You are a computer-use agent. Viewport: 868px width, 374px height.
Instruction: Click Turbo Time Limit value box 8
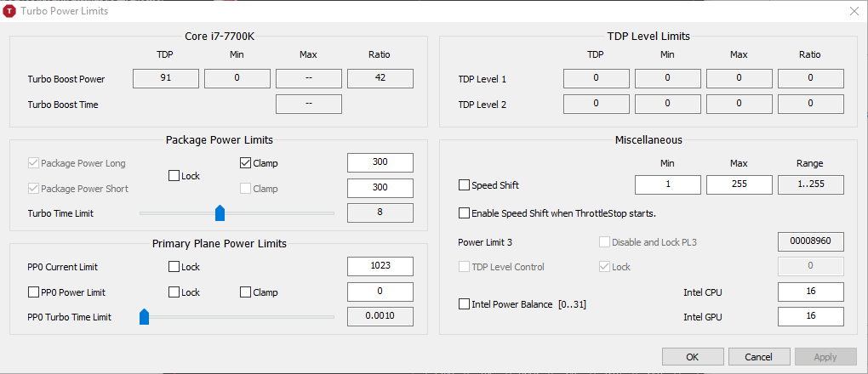(380, 213)
